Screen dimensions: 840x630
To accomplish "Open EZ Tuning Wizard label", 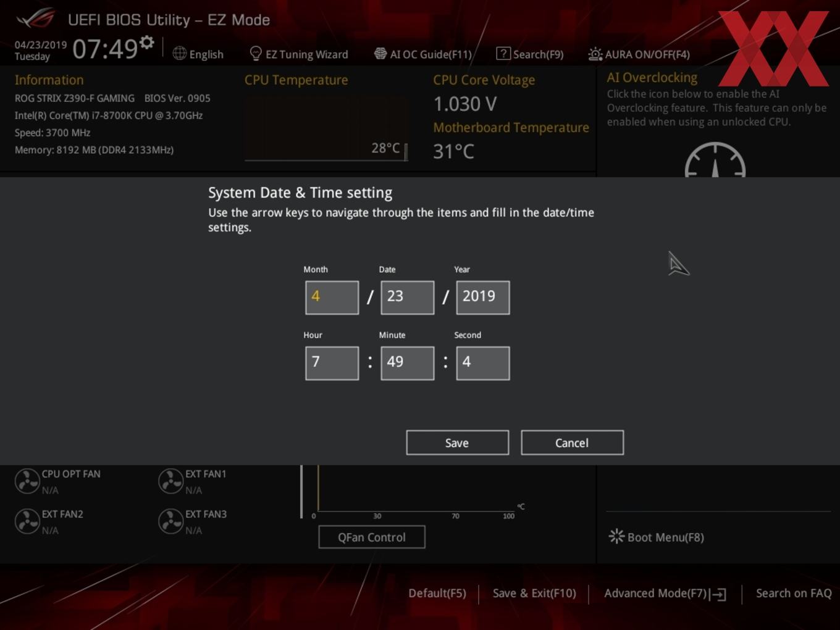I will click(307, 54).
